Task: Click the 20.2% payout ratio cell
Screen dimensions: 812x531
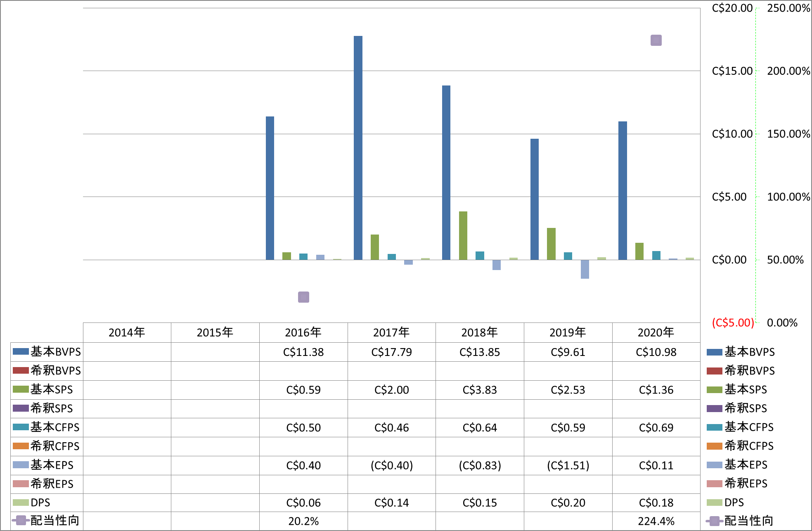Action: (x=303, y=521)
